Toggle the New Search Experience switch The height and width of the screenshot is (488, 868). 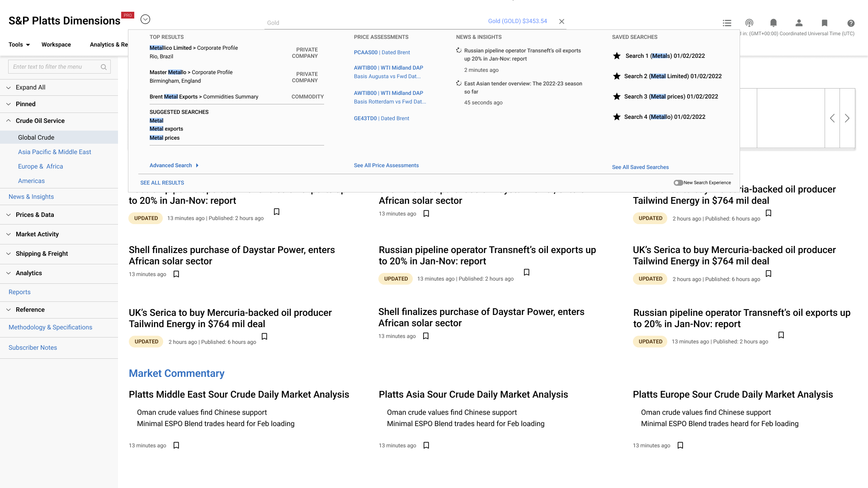[x=678, y=183]
